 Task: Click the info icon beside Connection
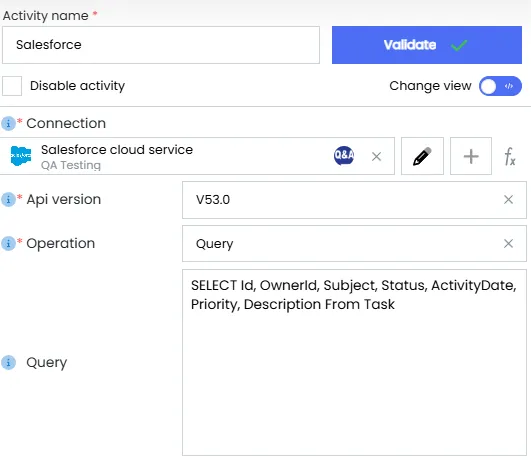point(8,124)
